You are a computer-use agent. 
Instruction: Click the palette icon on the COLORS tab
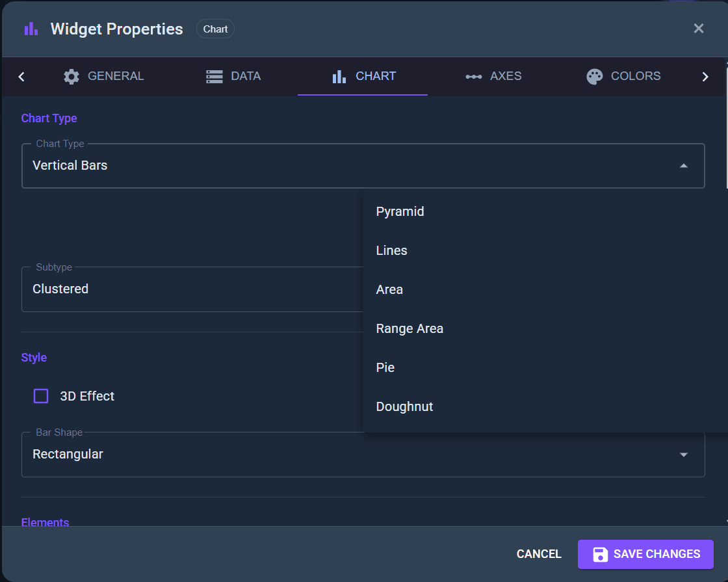594,76
